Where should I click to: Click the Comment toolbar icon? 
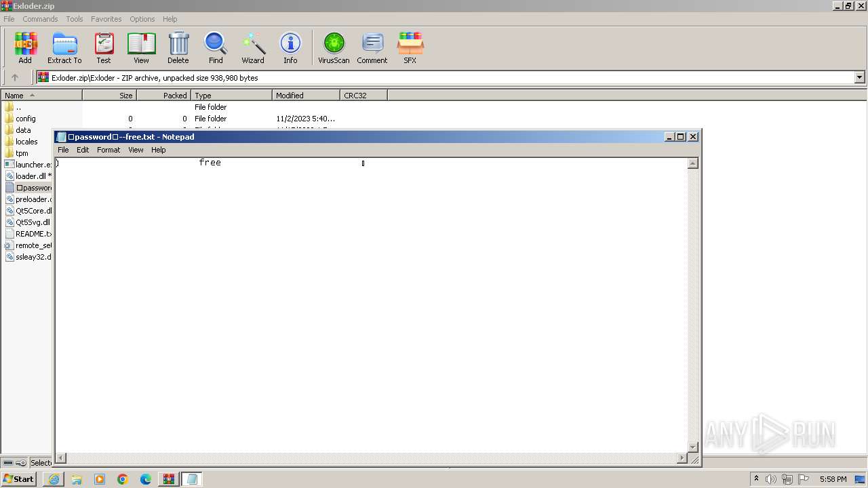click(x=372, y=48)
